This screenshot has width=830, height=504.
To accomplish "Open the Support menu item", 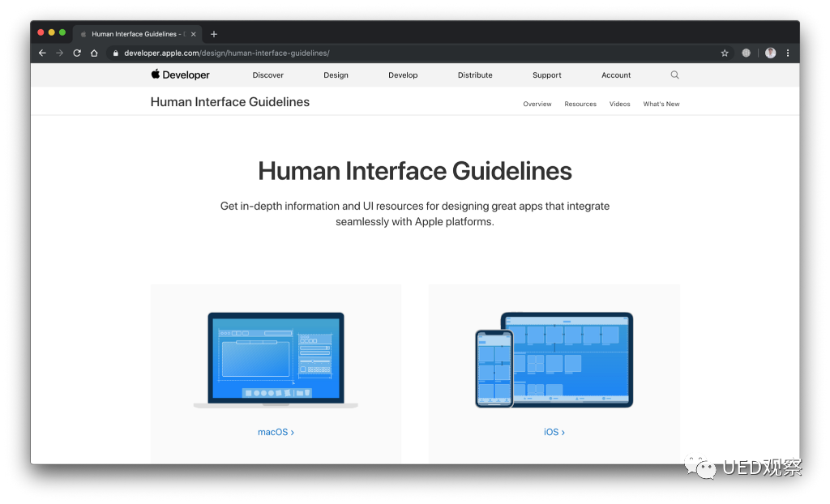I will [x=547, y=75].
